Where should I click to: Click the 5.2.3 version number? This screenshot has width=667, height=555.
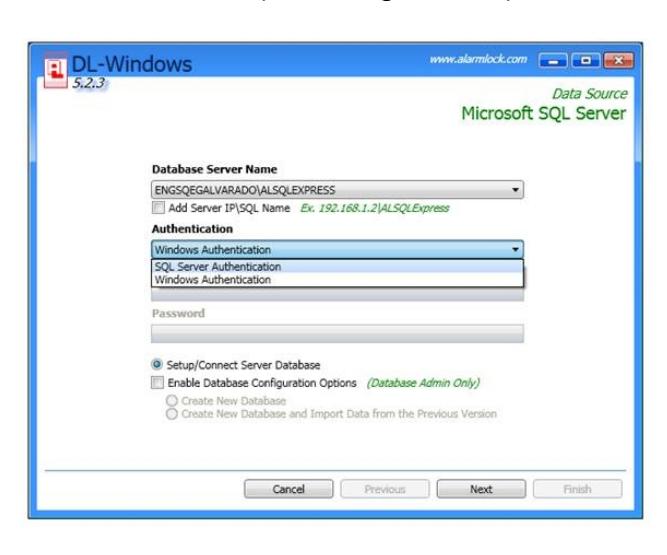coord(88,83)
